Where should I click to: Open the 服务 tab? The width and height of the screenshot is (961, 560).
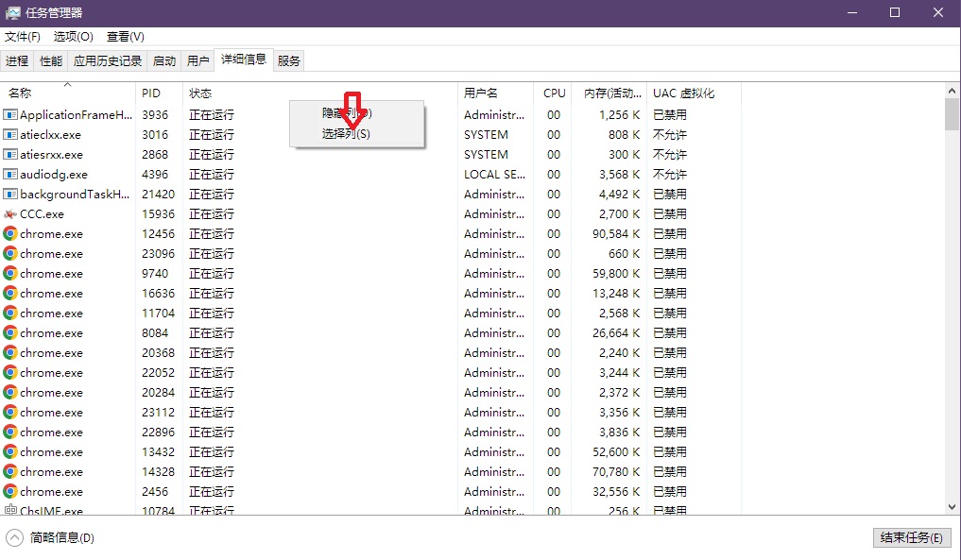pos(289,61)
